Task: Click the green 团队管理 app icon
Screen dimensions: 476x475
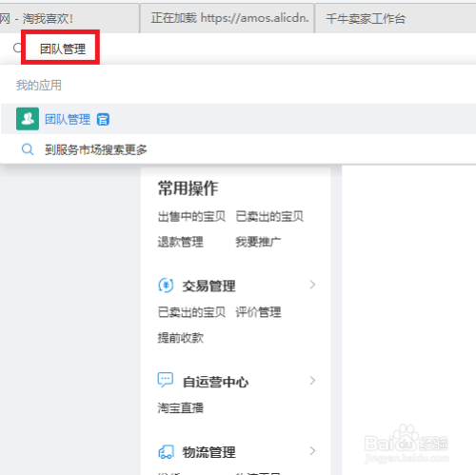Action: point(28,119)
